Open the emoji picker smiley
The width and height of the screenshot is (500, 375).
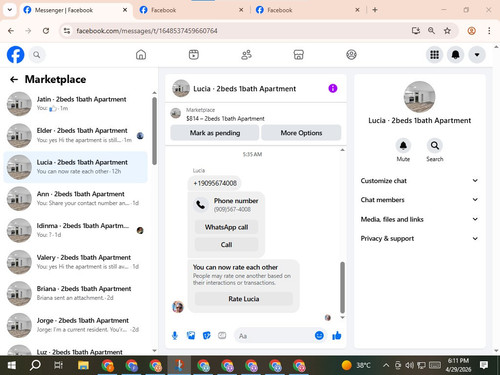point(319,335)
